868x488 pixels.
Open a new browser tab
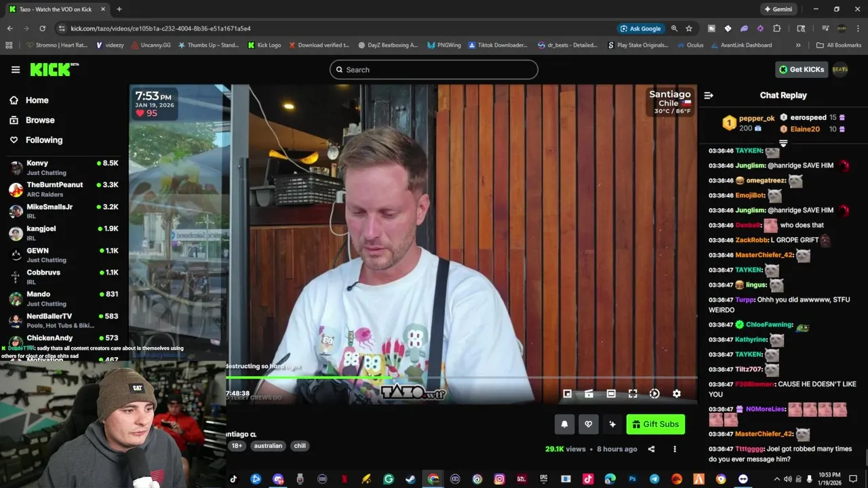pos(119,9)
